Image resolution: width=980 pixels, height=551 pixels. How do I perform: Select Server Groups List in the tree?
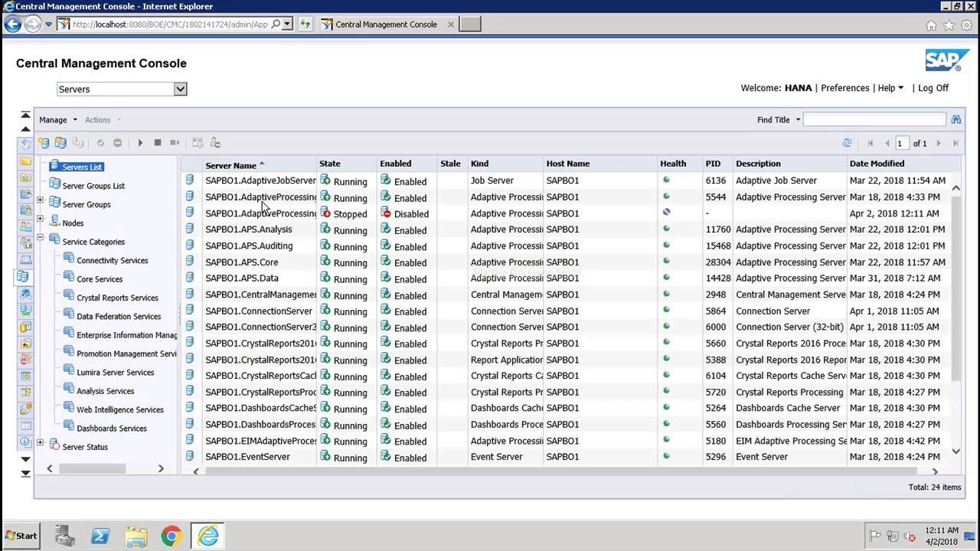point(93,186)
